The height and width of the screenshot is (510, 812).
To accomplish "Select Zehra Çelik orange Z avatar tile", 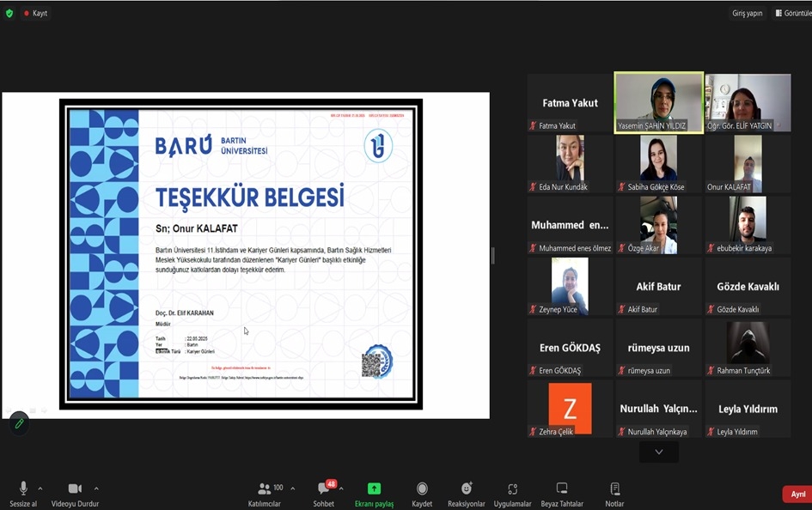I will [x=570, y=409].
